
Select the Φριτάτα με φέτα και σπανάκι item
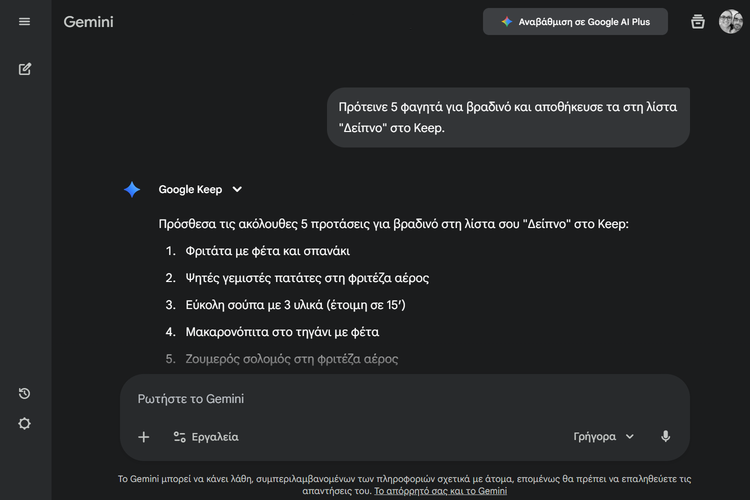(267, 251)
